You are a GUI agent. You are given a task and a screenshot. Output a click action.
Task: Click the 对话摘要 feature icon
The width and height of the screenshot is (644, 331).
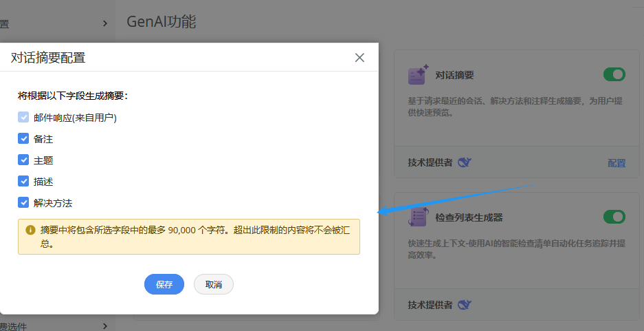418,75
